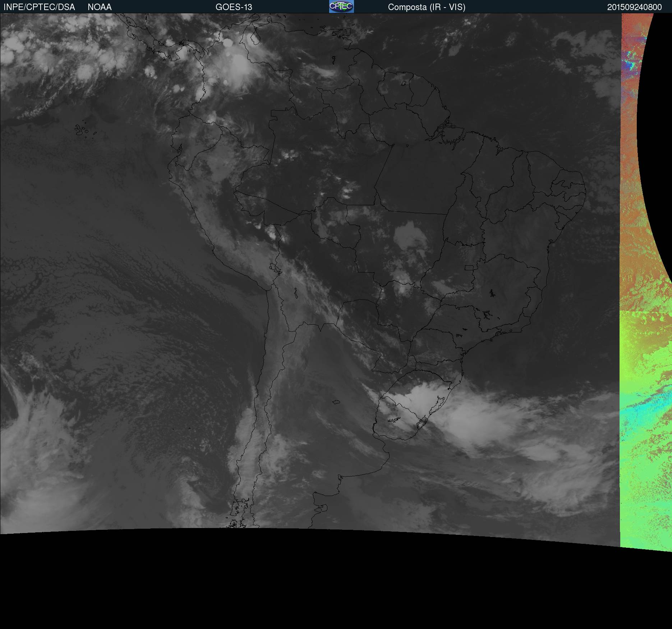Click the 201509240800 timestamp
Viewport: 672px width, 629px height.
pos(635,7)
